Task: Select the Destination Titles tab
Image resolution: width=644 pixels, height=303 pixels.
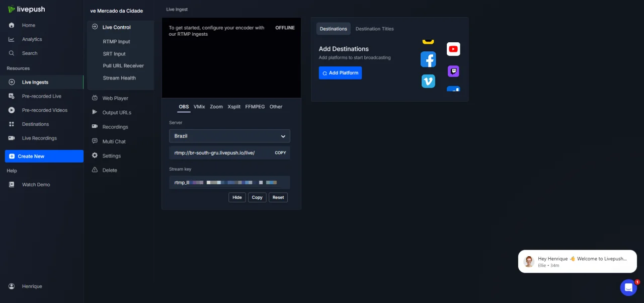Action: [x=375, y=29]
